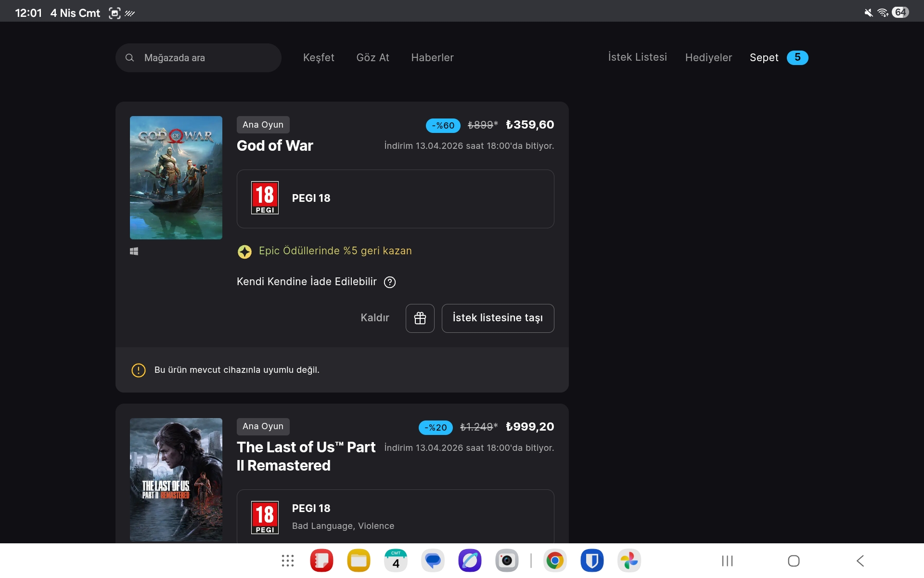Viewport: 924px width, 578px height.
Task: Select the God of War sale end date text
Action: [x=469, y=146]
